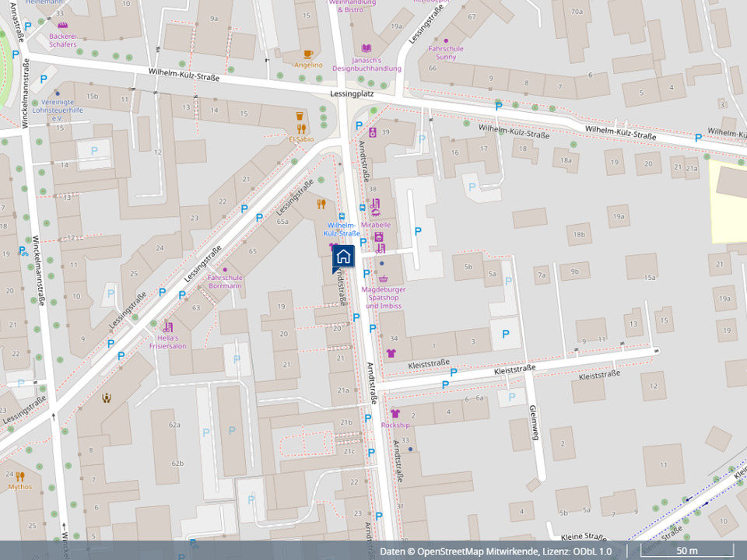Select the Fahrschule Borrmann marker dot
The height and width of the screenshot is (560, 747).
pyautogui.click(x=225, y=269)
